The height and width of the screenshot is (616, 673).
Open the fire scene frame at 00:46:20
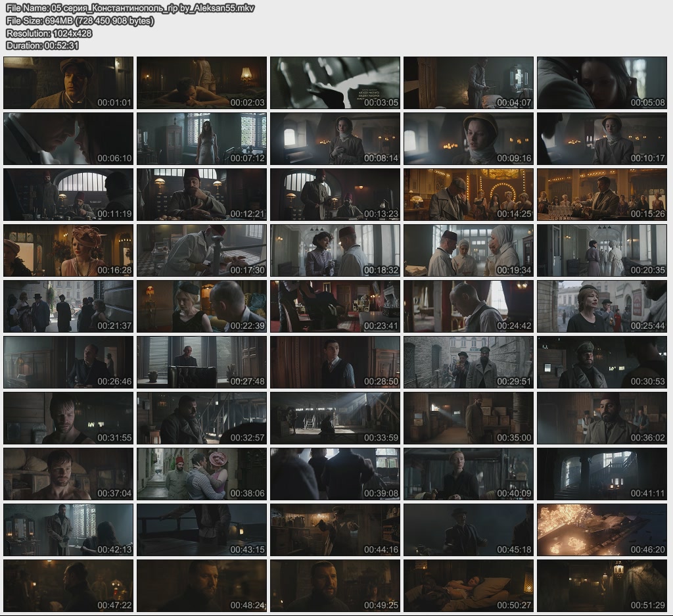pyautogui.click(x=602, y=530)
